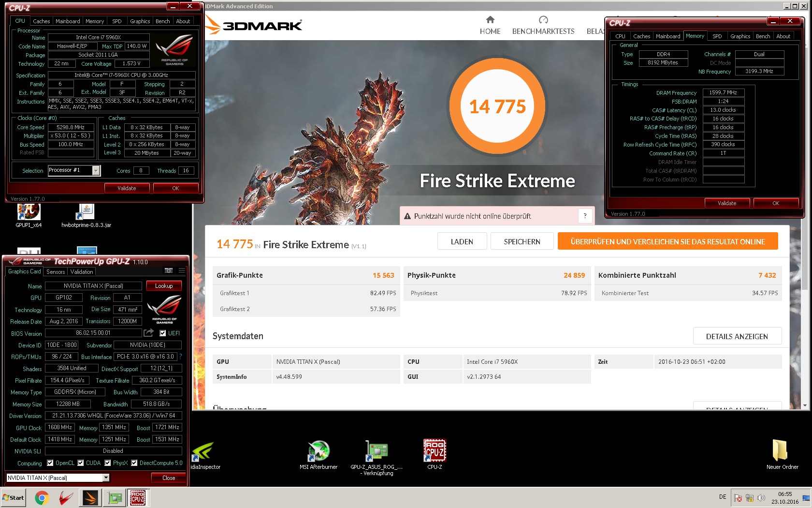Switch to the Caches tab in left CPU-Z

pos(42,21)
